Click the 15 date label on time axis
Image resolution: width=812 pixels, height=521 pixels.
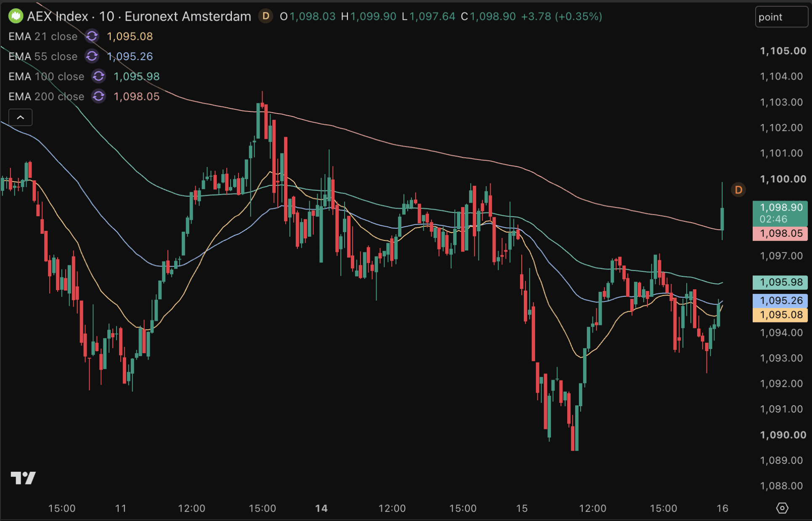click(x=522, y=508)
